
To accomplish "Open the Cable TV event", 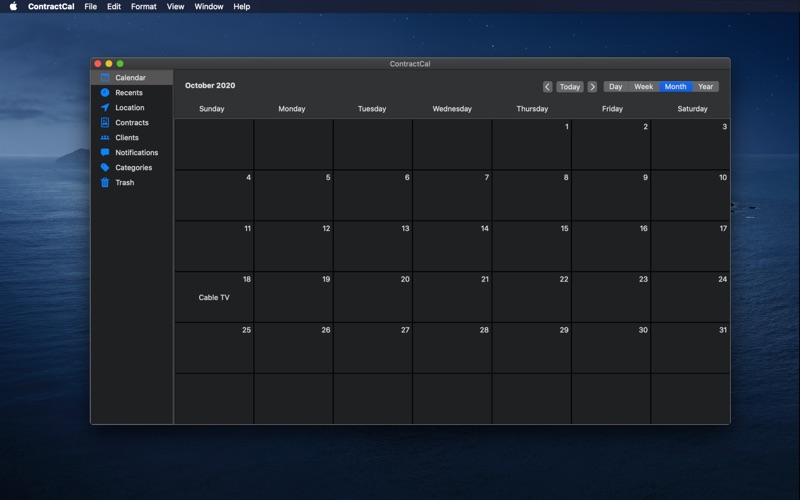I will coord(214,297).
